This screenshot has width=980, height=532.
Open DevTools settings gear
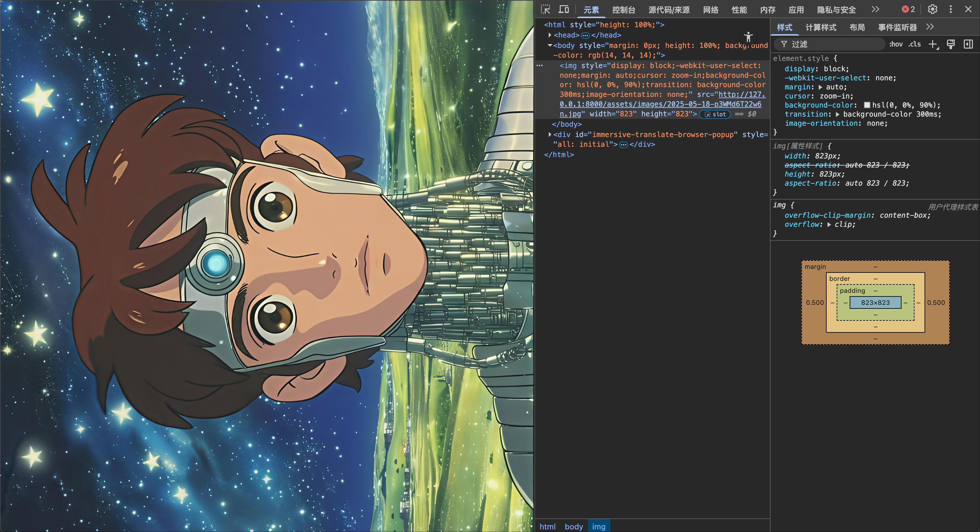[x=932, y=9]
